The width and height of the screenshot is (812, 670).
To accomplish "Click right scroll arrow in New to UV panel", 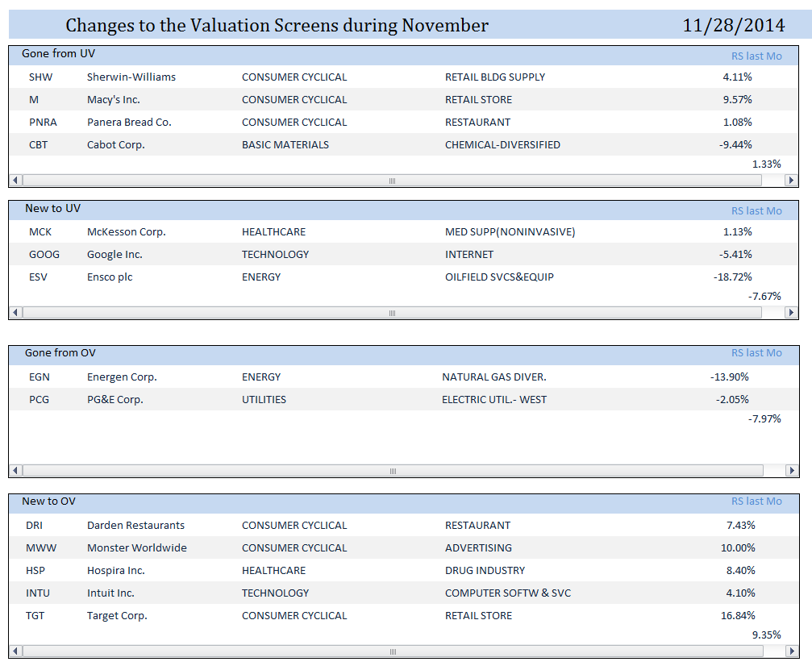I will (791, 312).
